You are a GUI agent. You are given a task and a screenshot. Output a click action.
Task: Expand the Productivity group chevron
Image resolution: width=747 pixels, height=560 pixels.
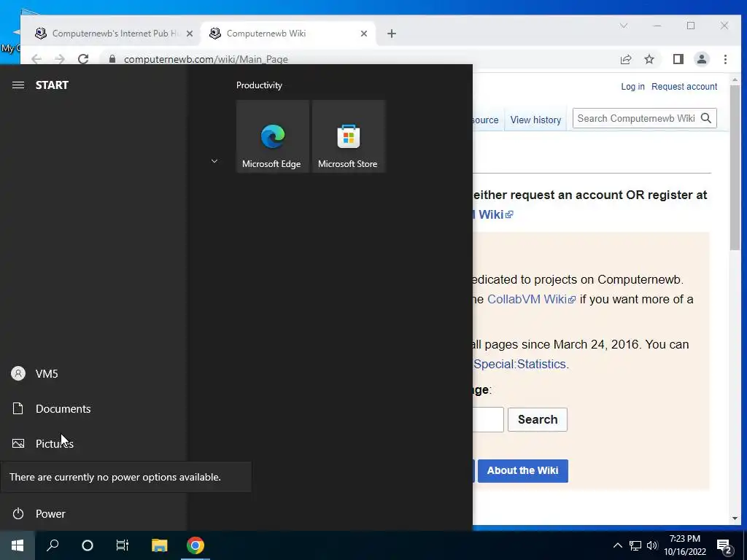click(214, 161)
